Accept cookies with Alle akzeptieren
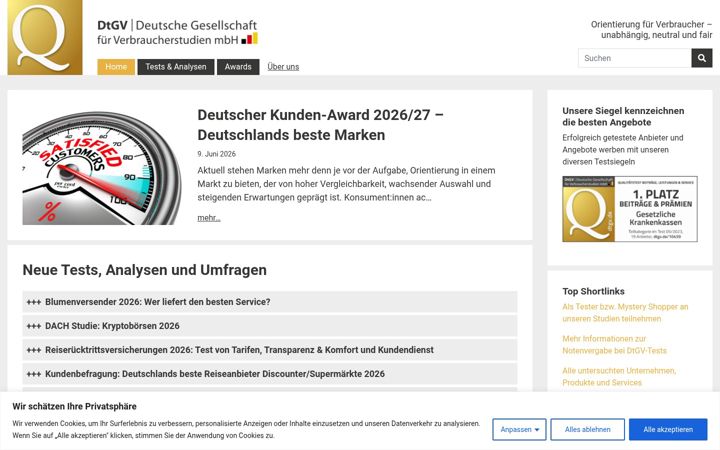Image resolution: width=720 pixels, height=450 pixels. tap(668, 429)
